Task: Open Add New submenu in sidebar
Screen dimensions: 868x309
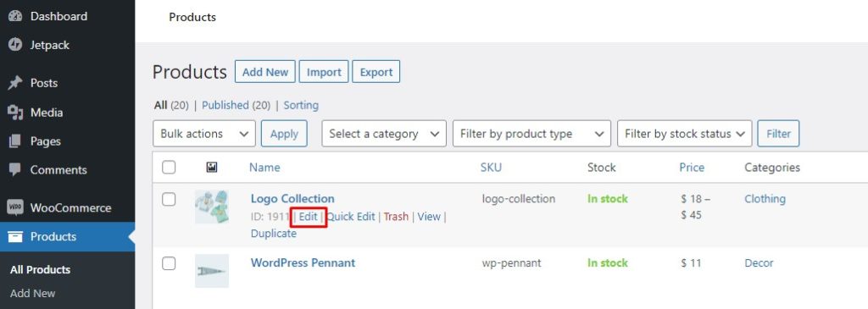Action: 33,294
